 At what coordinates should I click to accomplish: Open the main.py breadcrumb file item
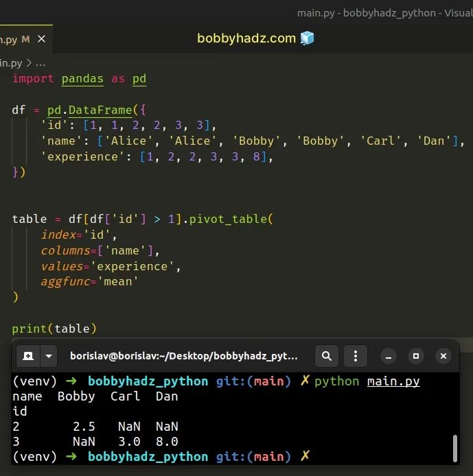(x=12, y=62)
